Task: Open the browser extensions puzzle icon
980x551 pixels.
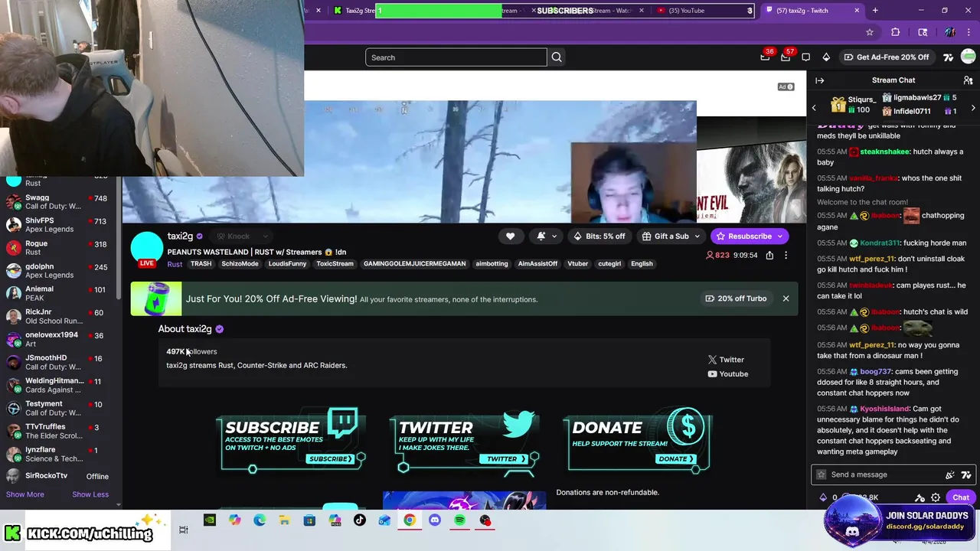Action: point(895,32)
